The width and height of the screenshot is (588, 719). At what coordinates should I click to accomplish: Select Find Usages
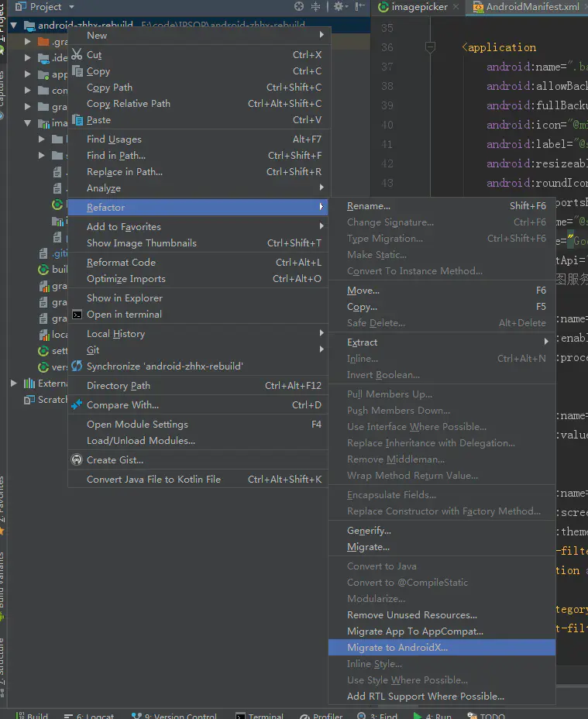pos(198,139)
